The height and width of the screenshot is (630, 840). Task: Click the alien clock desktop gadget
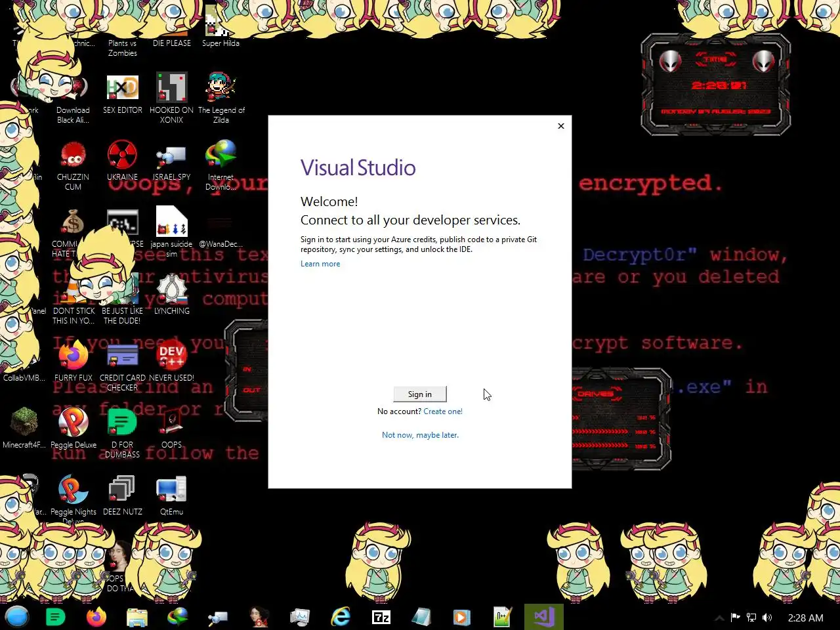(715, 85)
